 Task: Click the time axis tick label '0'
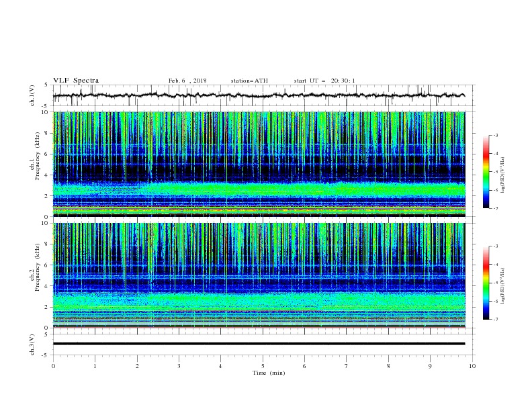point(53,366)
